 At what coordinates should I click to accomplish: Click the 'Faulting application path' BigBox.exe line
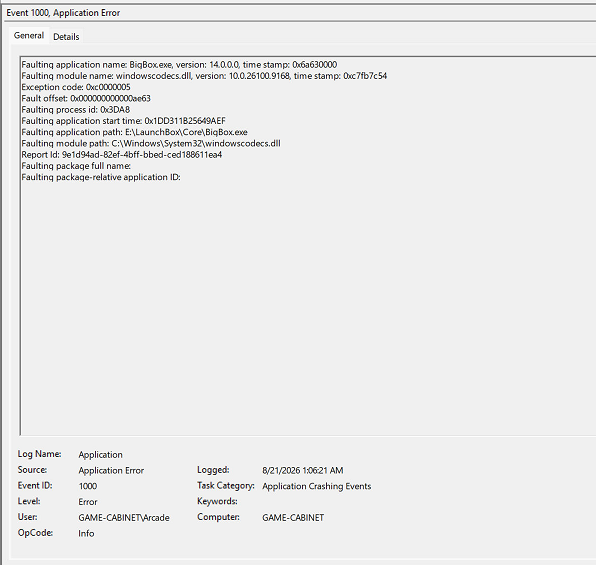[x=135, y=132]
